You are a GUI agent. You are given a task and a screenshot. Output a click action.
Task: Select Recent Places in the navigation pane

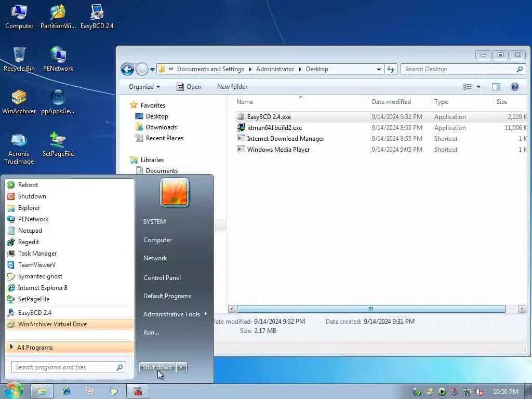[x=164, y=138]
